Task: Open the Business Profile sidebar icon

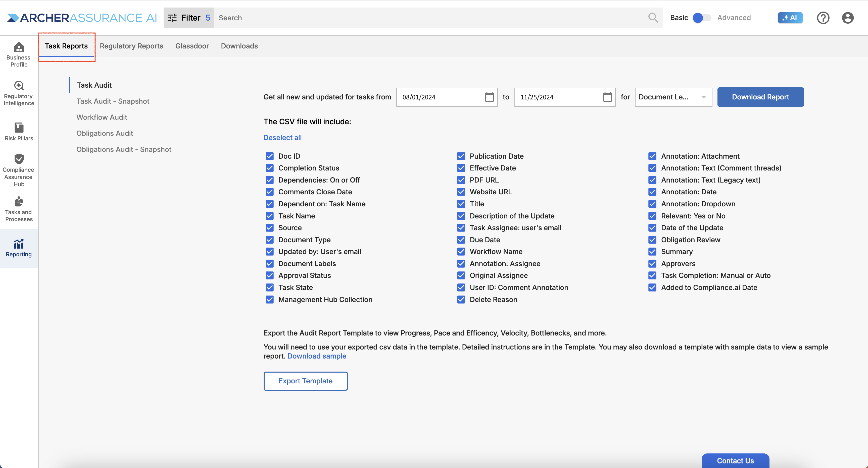Action: pos(19,47)
